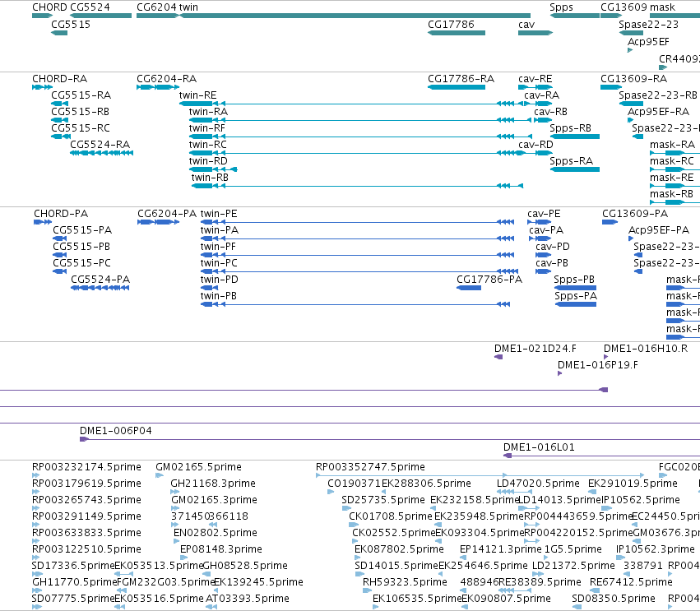The image size is (700, 611).
Task: Open the twin-RF transcript label
Action: coord(207,128)
